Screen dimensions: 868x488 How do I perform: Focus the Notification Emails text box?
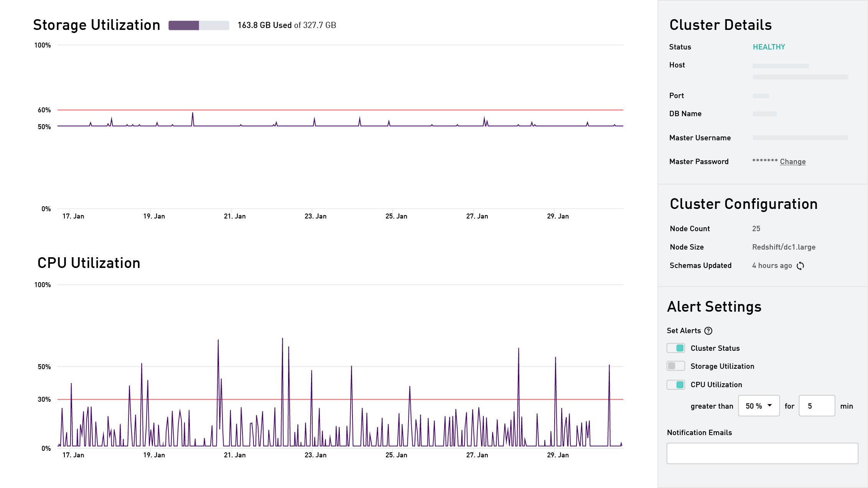pyautogui.click(x=763, y=453)
